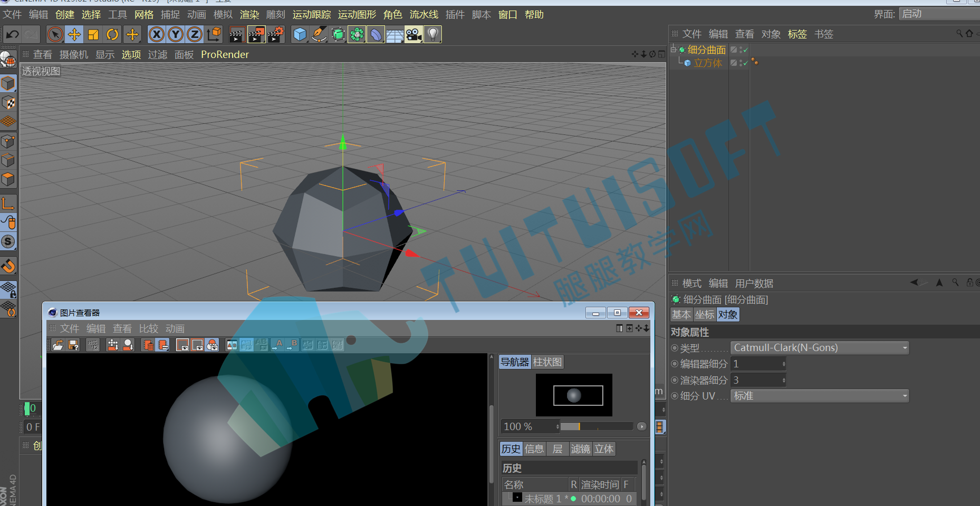The width and height of the screenshot is (980, 506).
Task: Open the ProRender viewport menu
Action: [x=225, y=55]
